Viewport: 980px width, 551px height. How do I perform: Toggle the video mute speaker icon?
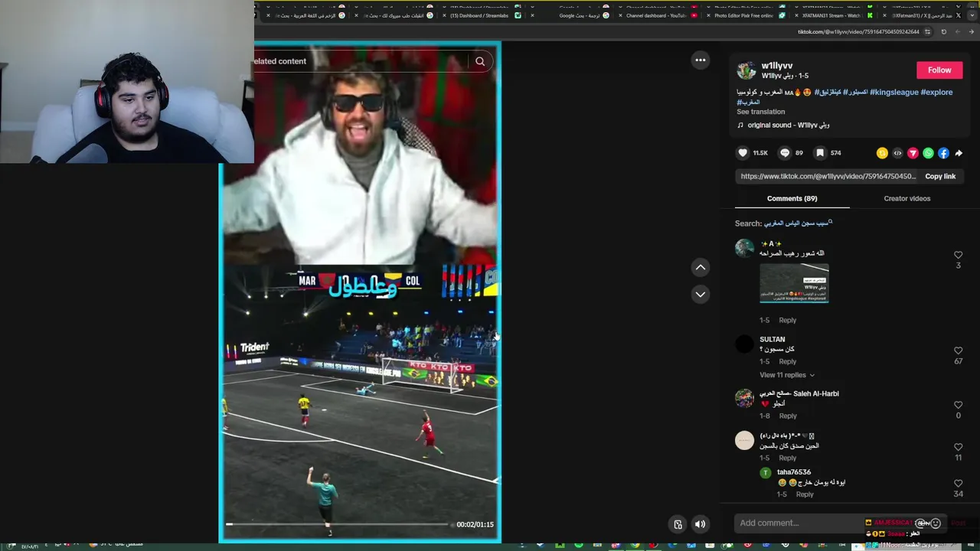coord(700,524)
